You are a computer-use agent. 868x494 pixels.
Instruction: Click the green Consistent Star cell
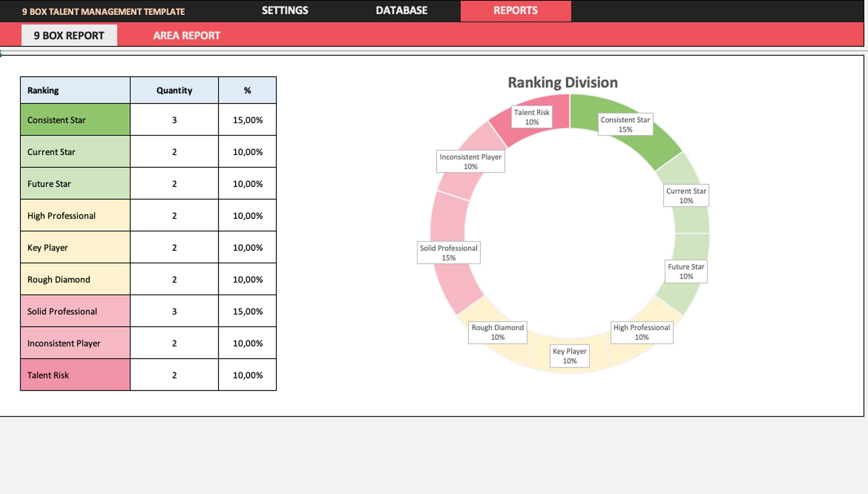(x=75, y=120)
